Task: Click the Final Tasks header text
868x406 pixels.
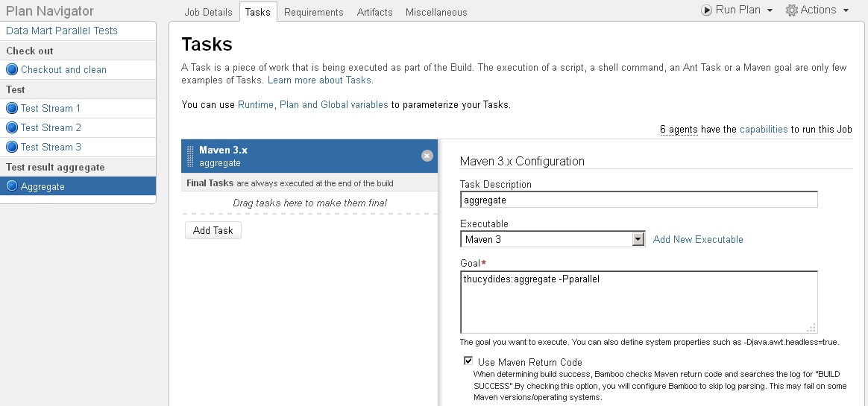Action: coord(210,183)
